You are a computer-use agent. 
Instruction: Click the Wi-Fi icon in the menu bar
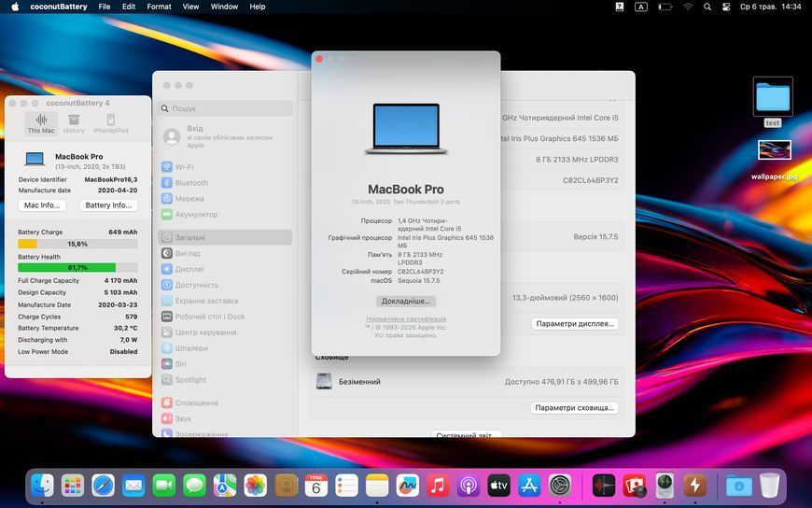[688, 7]
